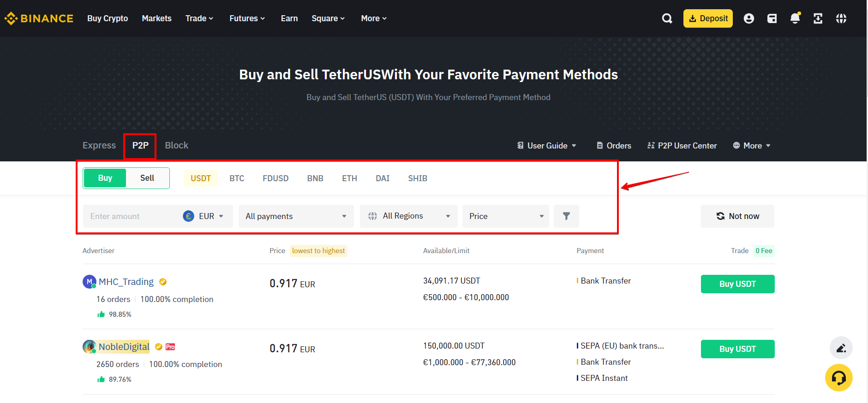Screen dimensions: 868x403
Task: Click the filter funnel icon
Action: [x=566, y=216]
